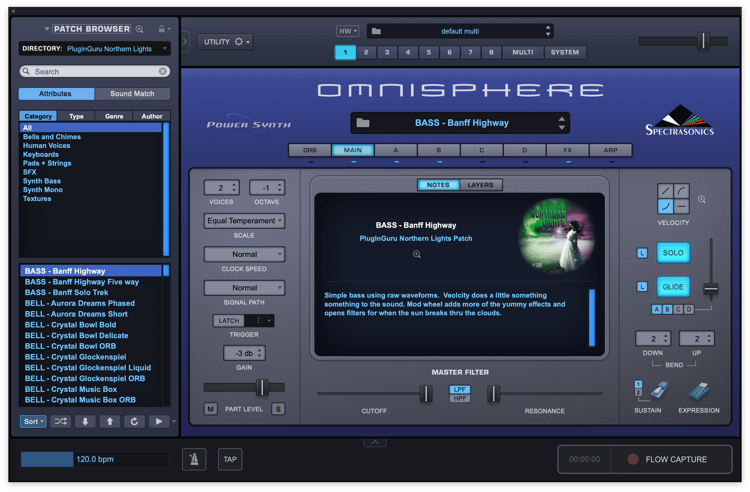
Task: Click the TAP tempo button
Action: (x=230, y=459)
